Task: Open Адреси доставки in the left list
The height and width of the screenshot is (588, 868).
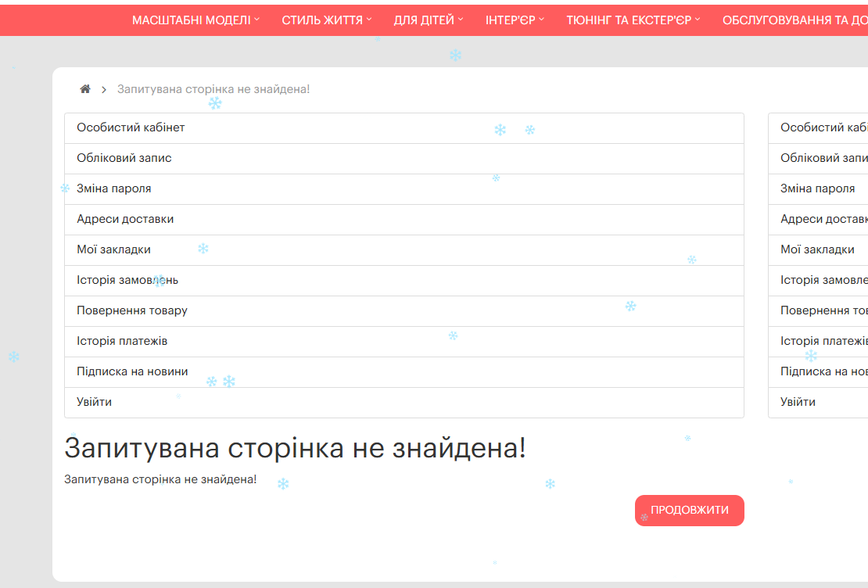Action: click(x=404, y=219)
